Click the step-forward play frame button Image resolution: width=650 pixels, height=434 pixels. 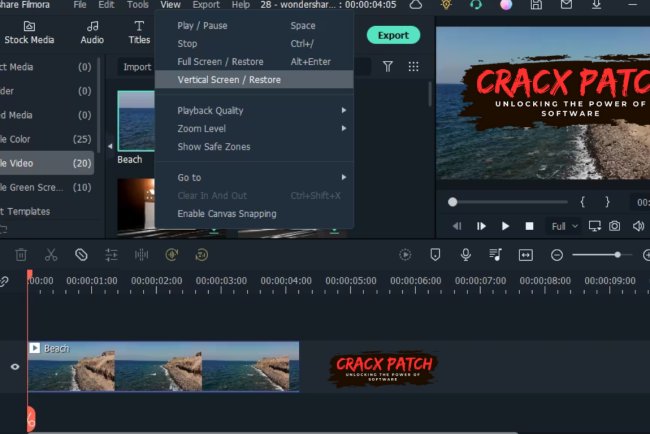(481, 226)
